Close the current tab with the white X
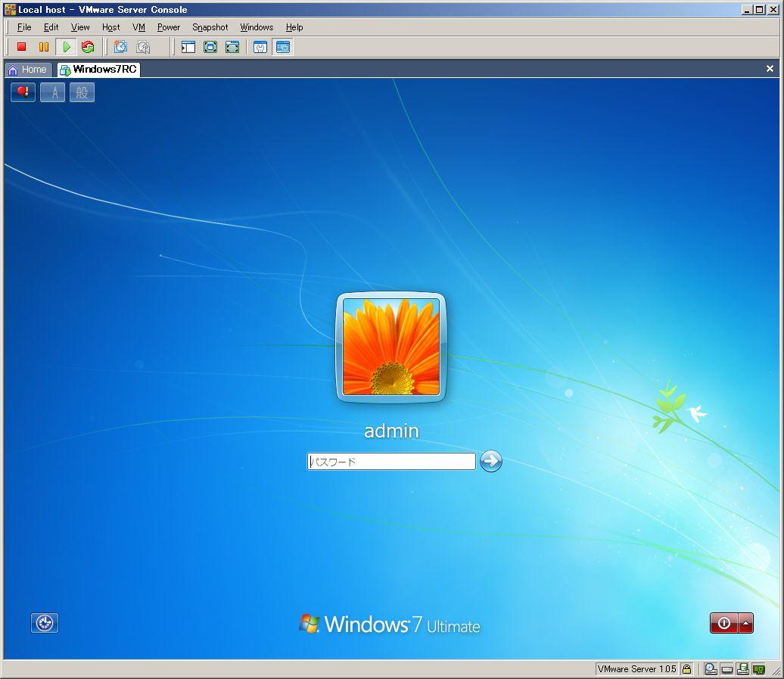The image size is (784, 679). (770, 68)
